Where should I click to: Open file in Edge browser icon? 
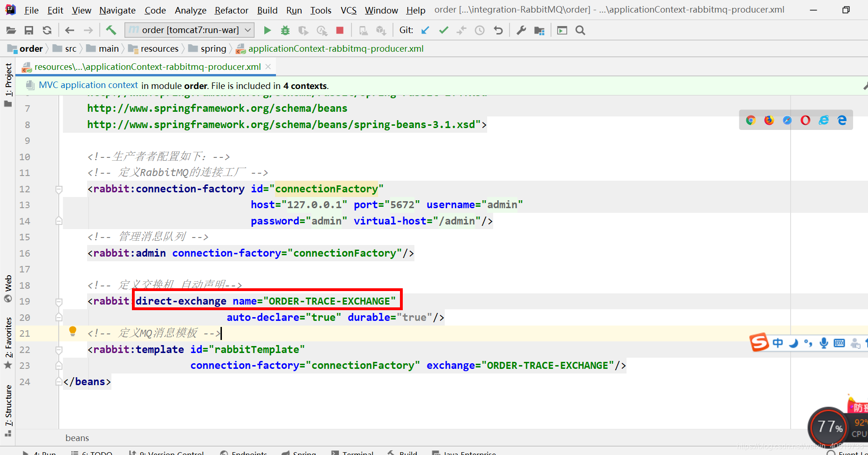(842, 120)
